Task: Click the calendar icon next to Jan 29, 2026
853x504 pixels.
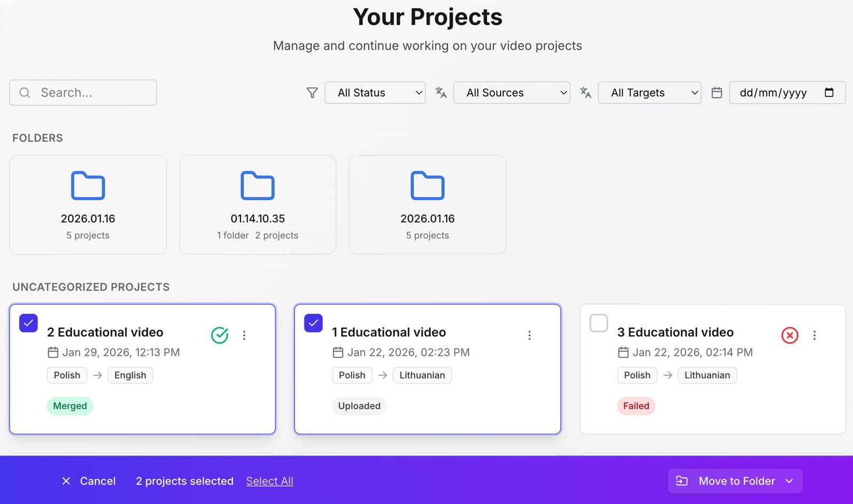Action: [x=53, y=352]
